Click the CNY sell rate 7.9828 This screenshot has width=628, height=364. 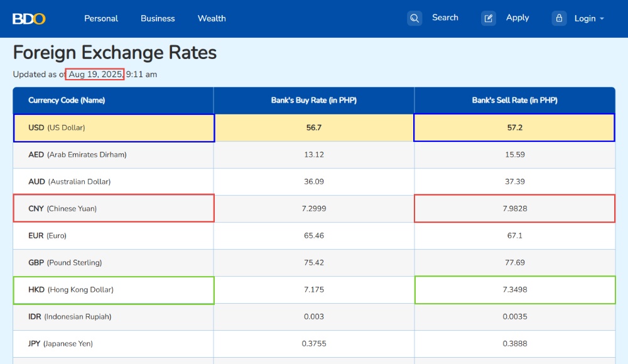pos(515,208)
